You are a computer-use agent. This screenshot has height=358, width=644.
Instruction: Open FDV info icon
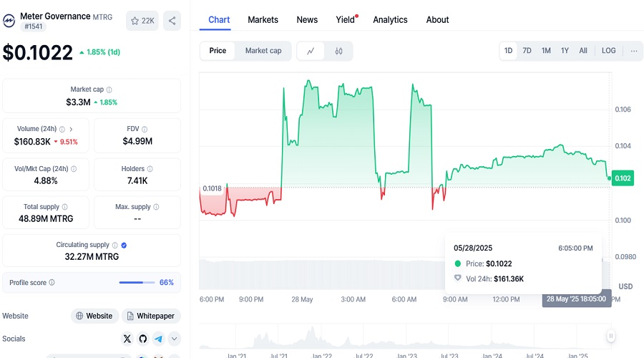145,129
